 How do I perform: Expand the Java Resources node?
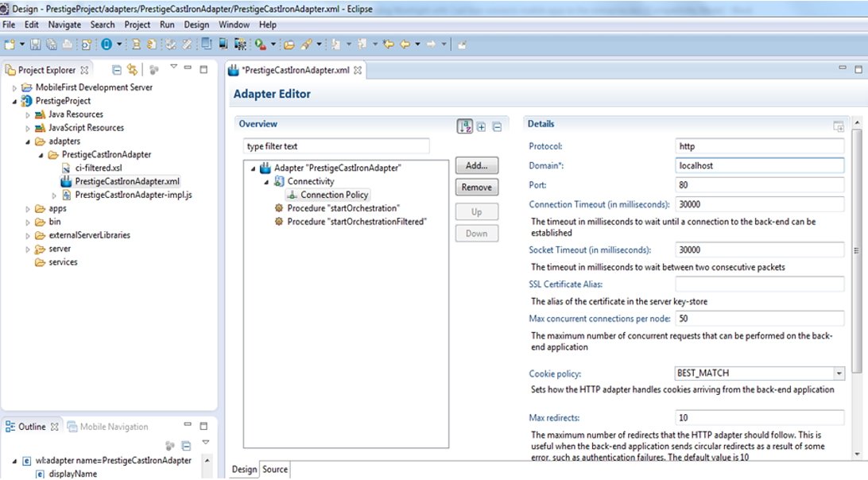tap(28, 114)
